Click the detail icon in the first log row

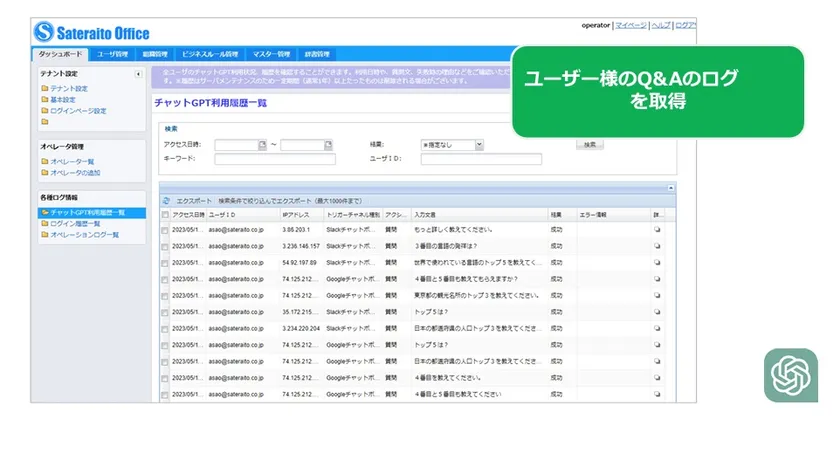(x=657, y=230)
